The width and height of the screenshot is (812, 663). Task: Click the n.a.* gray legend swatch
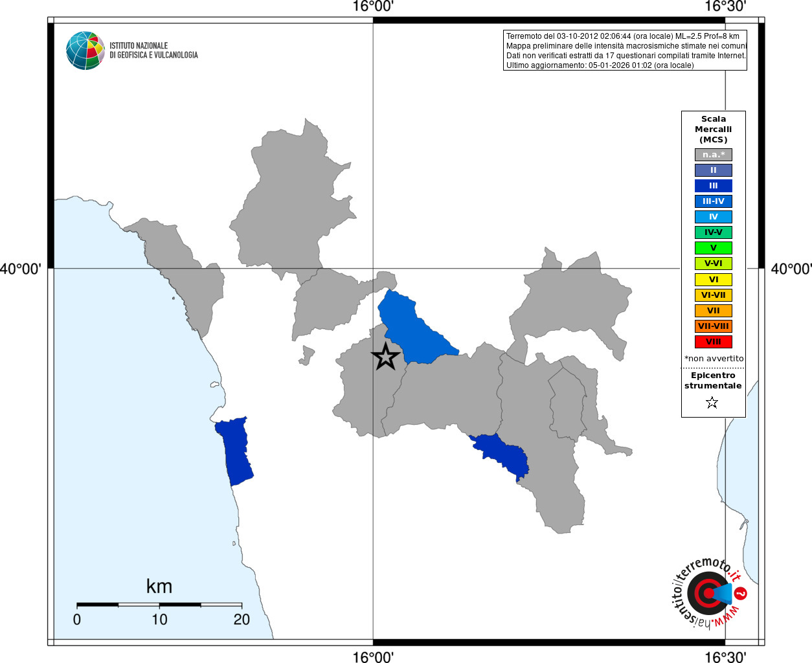[x=714, y=155]
